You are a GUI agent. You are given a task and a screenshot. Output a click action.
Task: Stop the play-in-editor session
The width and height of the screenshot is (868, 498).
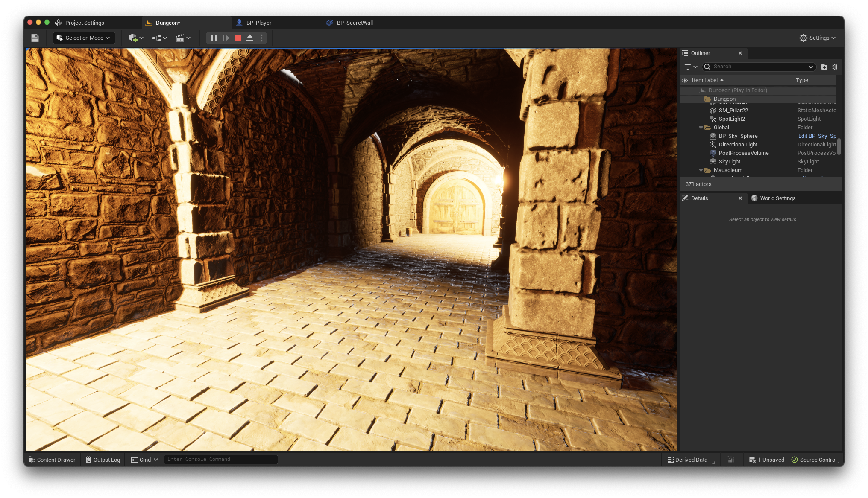pos(238,38)
